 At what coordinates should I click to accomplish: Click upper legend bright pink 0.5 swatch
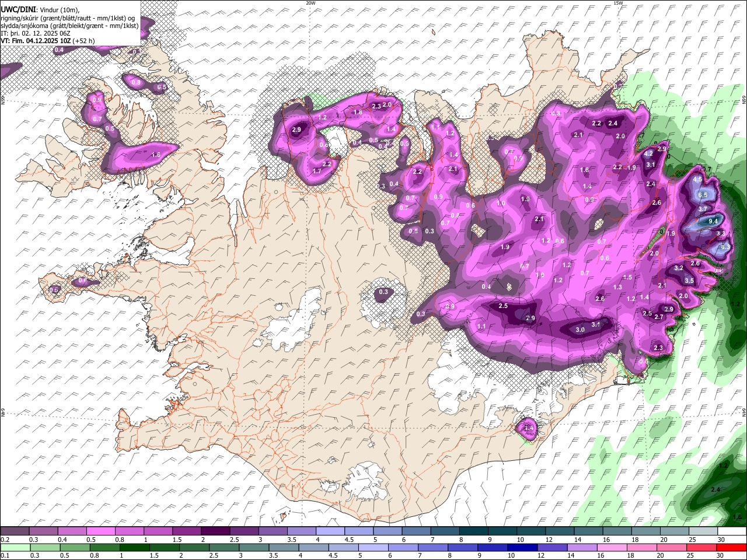click(x=100, y=531)
